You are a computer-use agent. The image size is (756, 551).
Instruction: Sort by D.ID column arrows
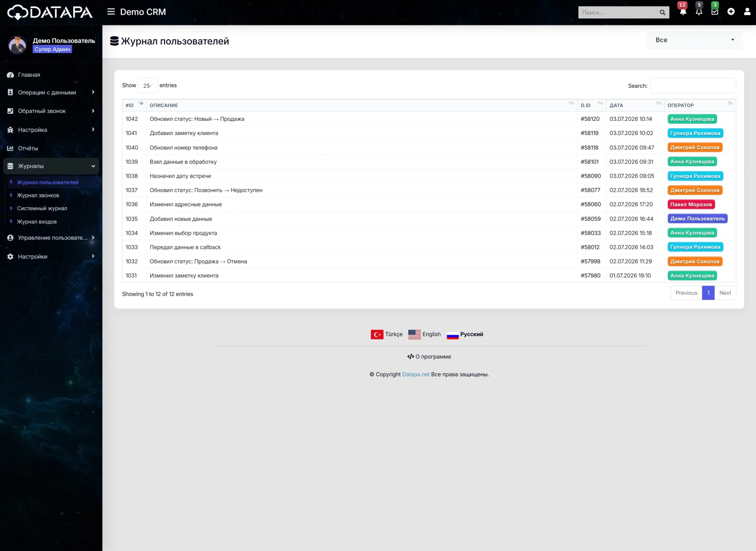click(x=601, y=103)
